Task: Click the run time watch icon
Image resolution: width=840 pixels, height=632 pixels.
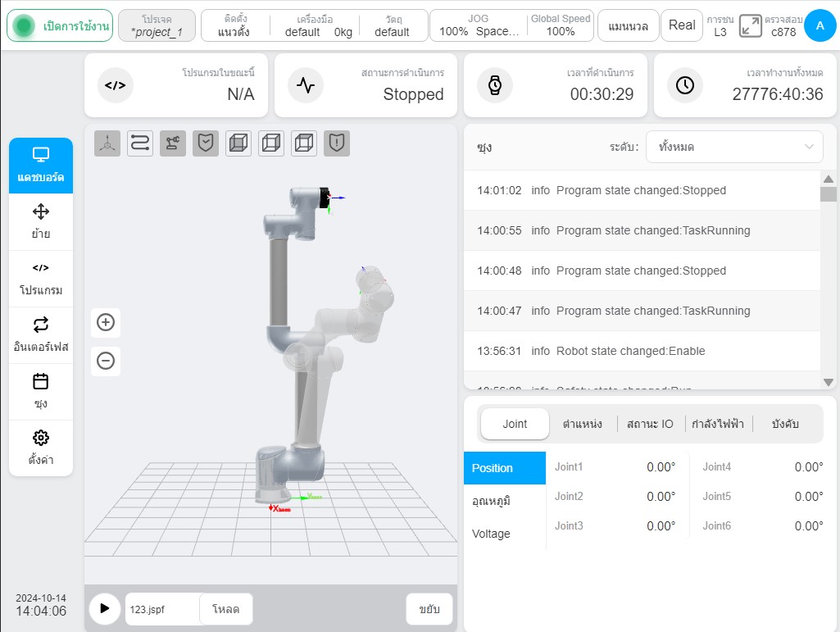Action: [494, 85]
